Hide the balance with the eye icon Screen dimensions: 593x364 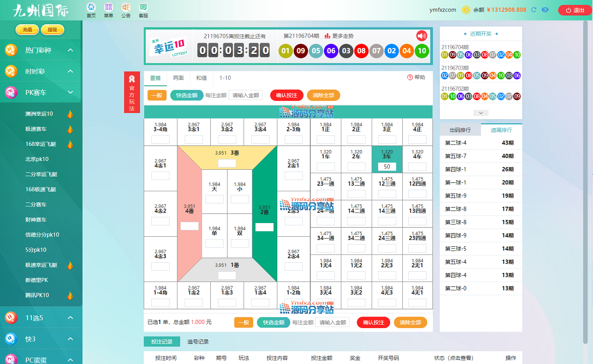click(545, 10)
